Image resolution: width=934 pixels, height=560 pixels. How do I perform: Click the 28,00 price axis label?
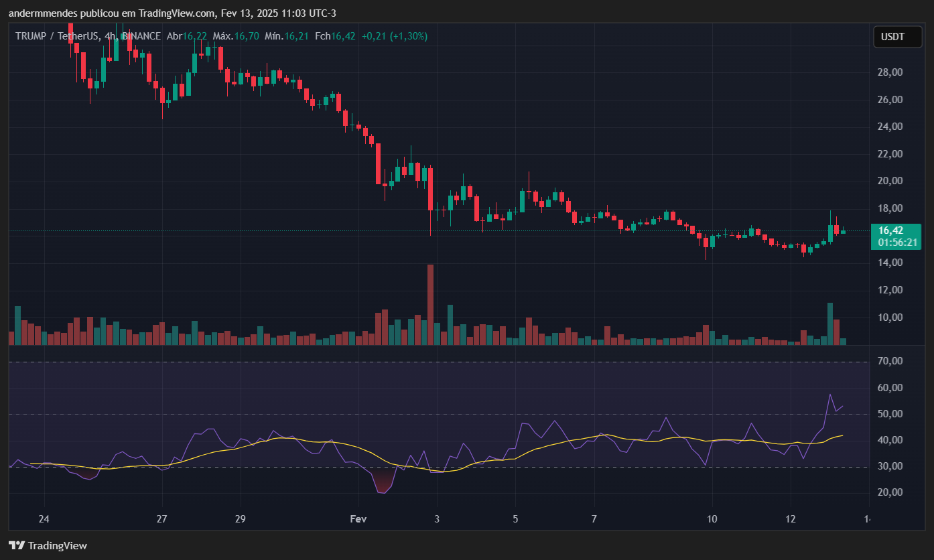pos(890,72)
